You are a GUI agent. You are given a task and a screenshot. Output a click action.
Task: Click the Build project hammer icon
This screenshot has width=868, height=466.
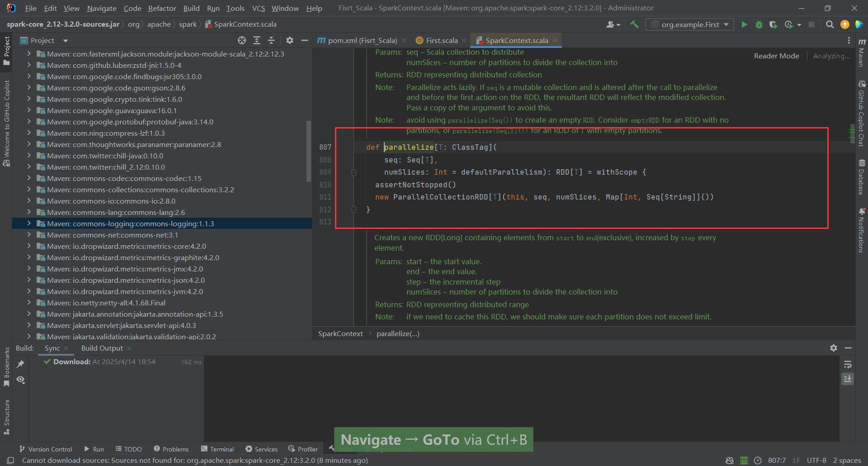click(635, 24)
